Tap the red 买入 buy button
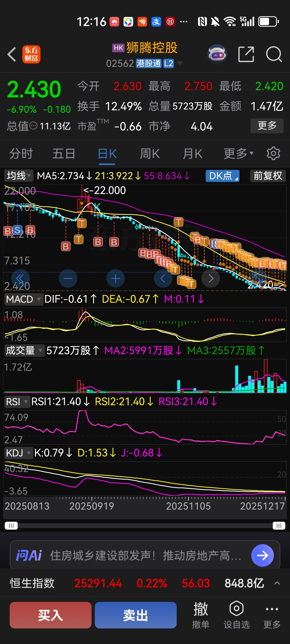This screenshot has width=290, height=644. (50, 615)
